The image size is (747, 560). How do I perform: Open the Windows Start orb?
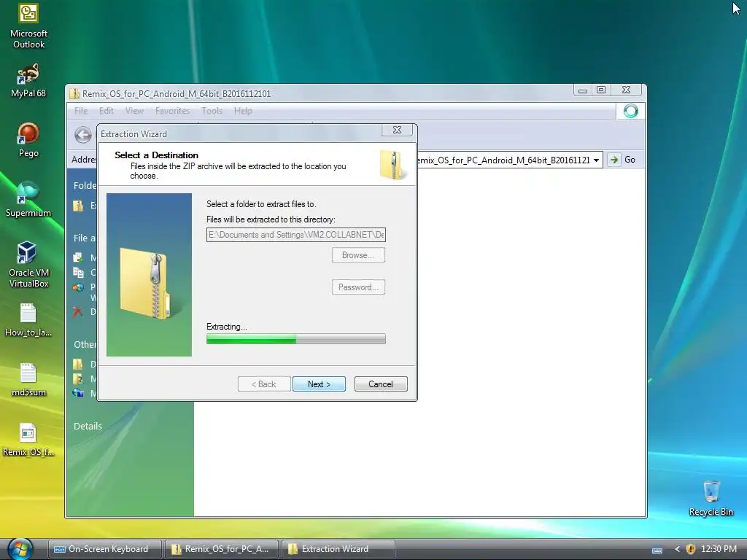coord(20,549)
